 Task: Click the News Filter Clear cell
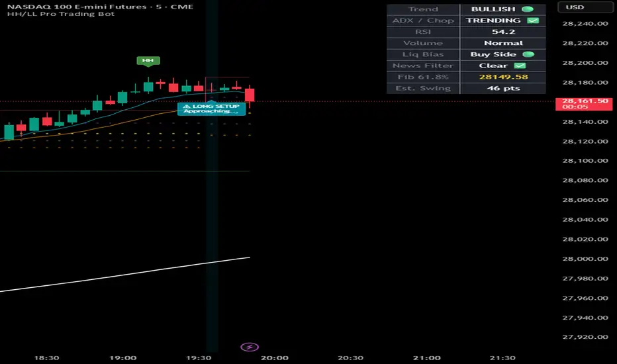[502, 66]
